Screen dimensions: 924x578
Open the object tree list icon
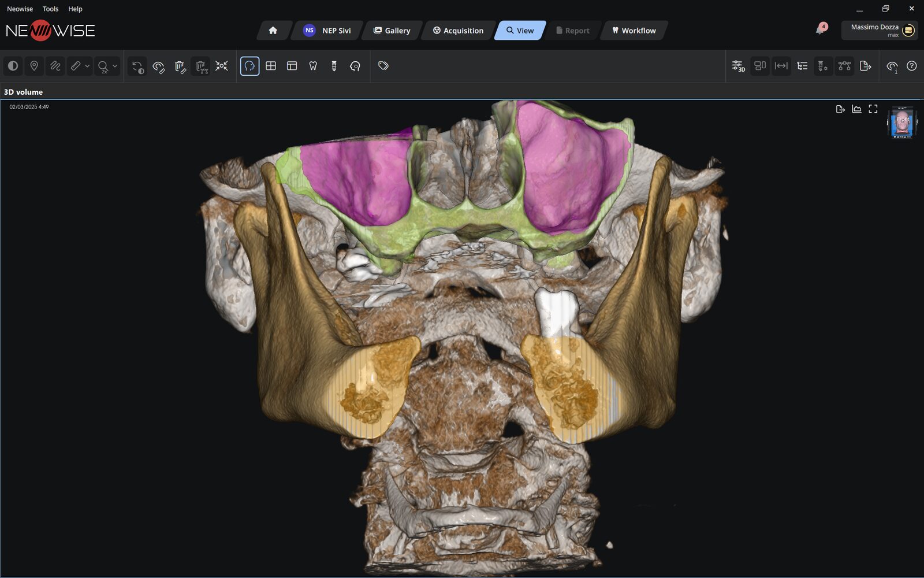pos(802,66)
